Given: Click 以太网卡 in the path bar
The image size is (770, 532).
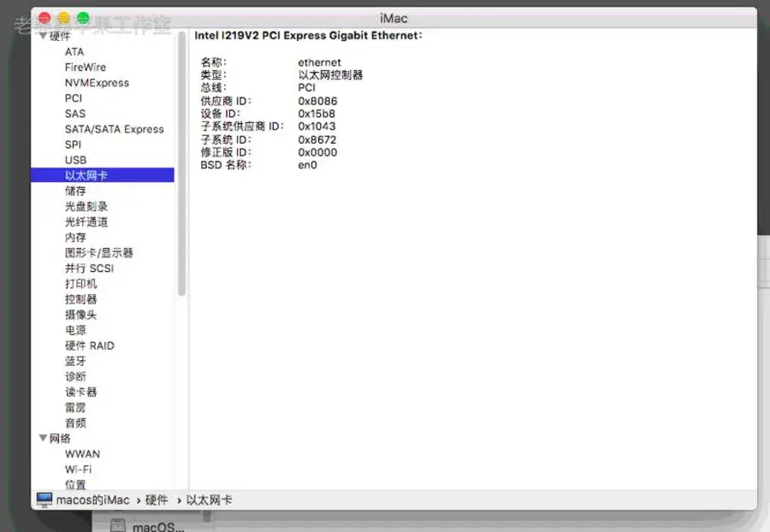Looking at the screenshot, I should point(210,500).
